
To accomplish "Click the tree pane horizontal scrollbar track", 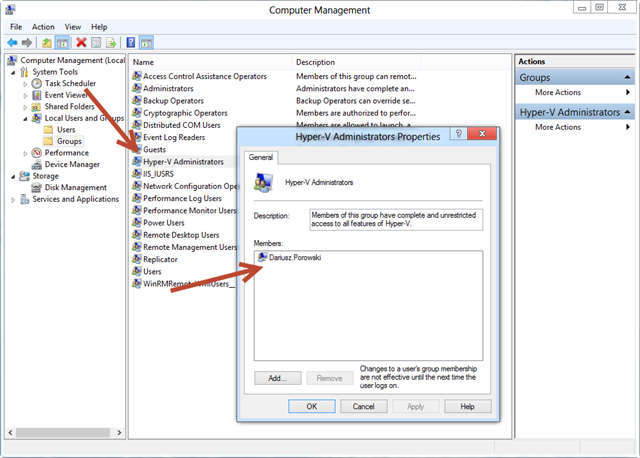I will coord(63,432).
